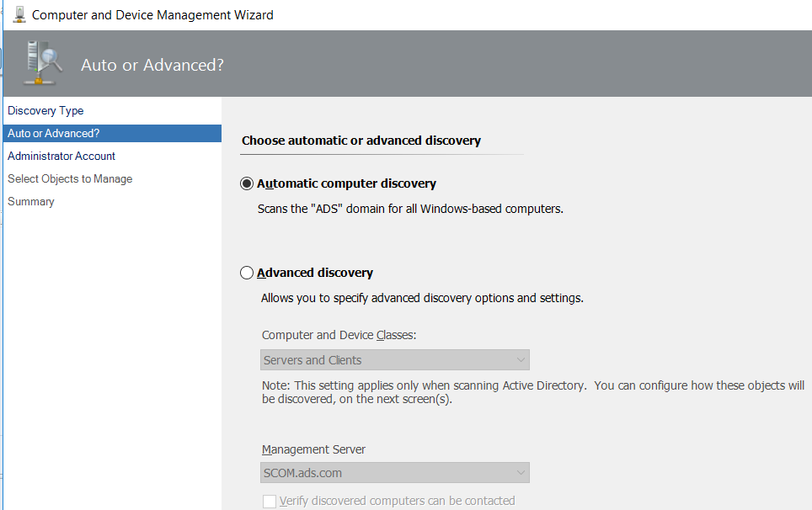The height and width of the screenshot is (510, 812).
Task: Select Automatic computer discovery radio button
Action: click(x=247, y=183)
